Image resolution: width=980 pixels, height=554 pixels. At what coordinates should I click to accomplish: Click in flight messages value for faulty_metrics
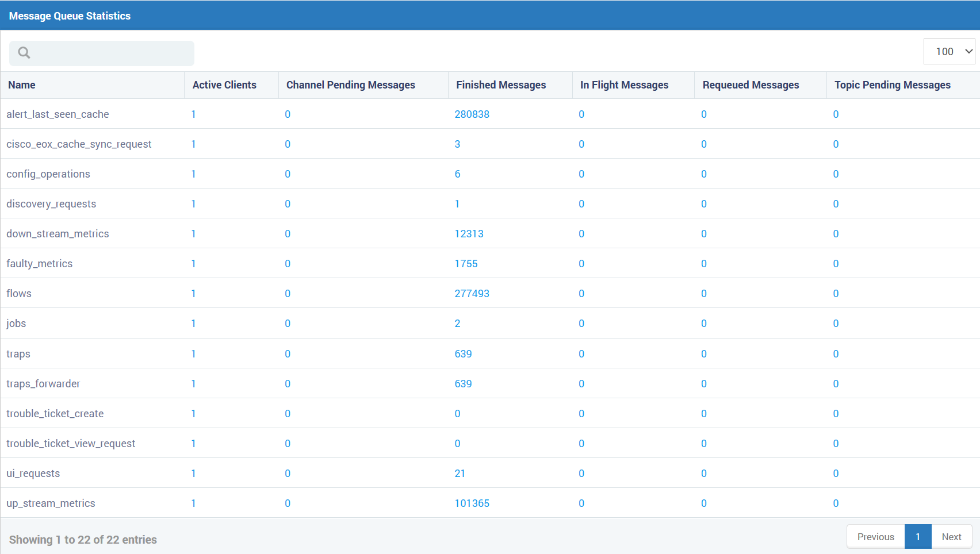click(x=581, y=264)
